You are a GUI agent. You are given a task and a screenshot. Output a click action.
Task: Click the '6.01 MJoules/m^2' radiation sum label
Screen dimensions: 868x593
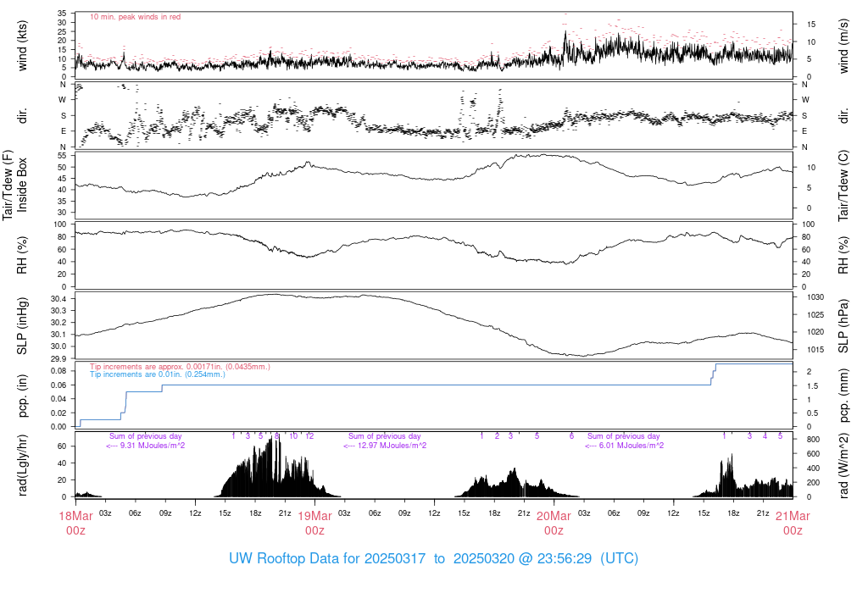coord(625,446)
